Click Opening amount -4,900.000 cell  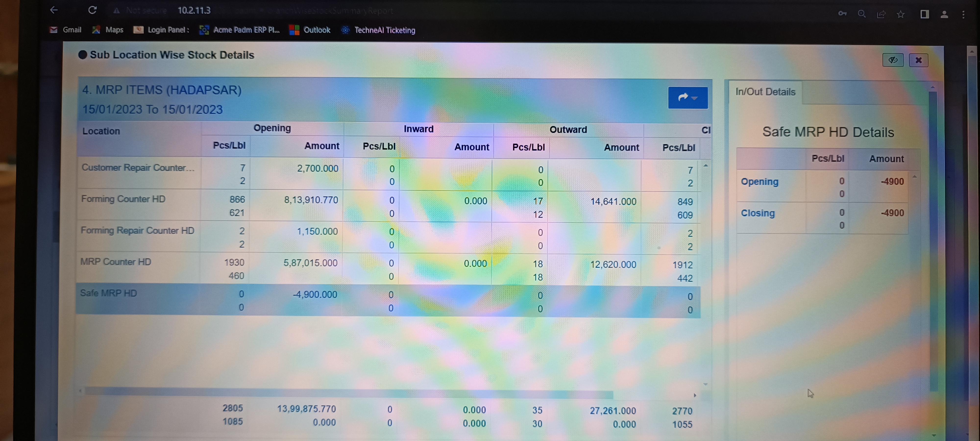315,294
